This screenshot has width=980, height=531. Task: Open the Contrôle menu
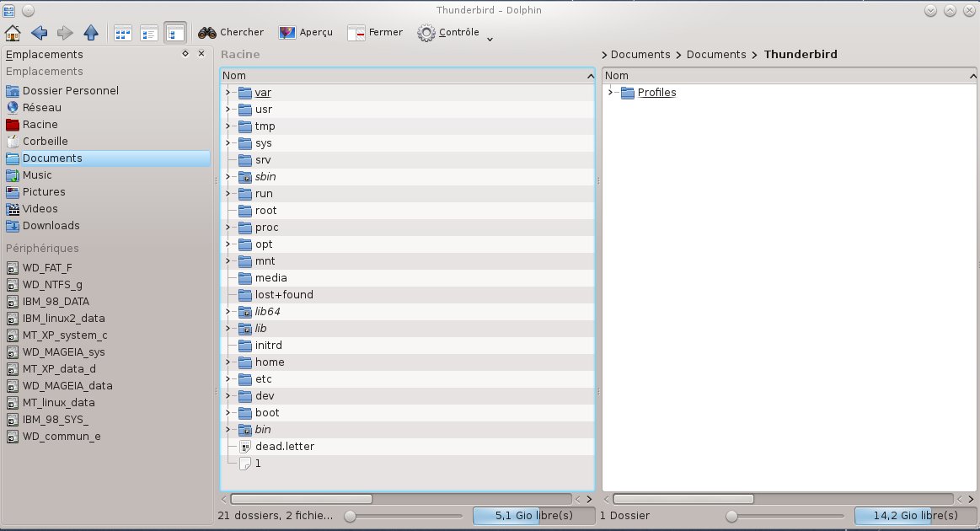click(448, 33)
